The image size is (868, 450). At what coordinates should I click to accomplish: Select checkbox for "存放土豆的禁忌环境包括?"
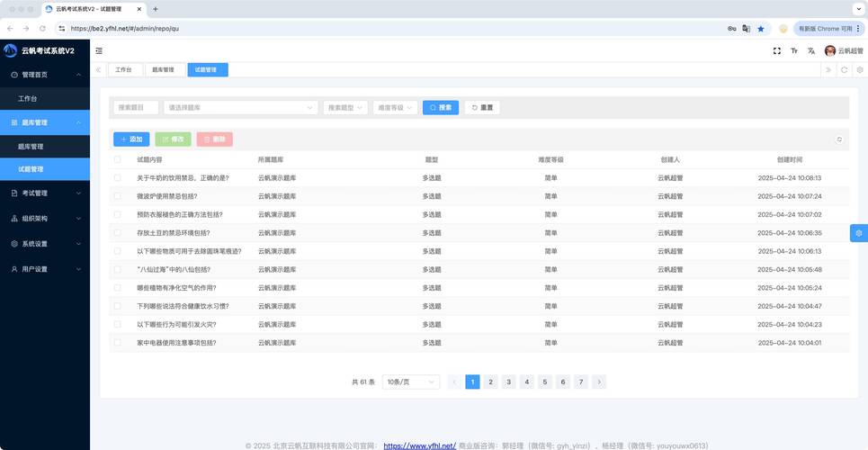pyautogui.click(x=117, y=233)
